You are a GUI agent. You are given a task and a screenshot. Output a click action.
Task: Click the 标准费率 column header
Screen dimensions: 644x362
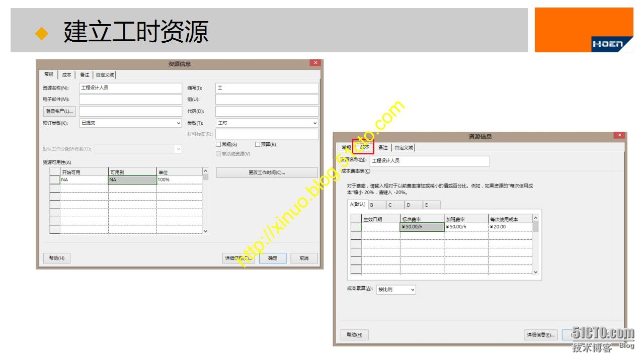coord(422,219)
